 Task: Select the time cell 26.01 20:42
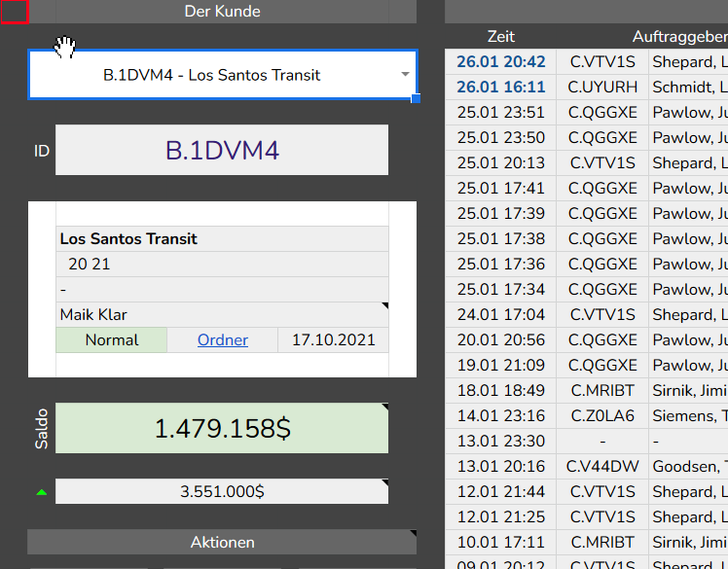(x=500, y=61)
